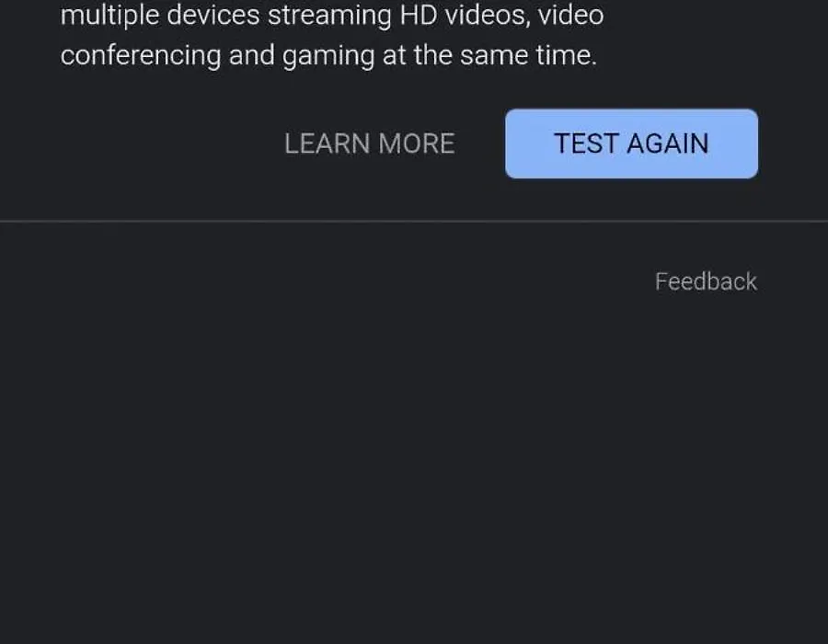Click the word 'streaming' in the result text

coord(329,16)
